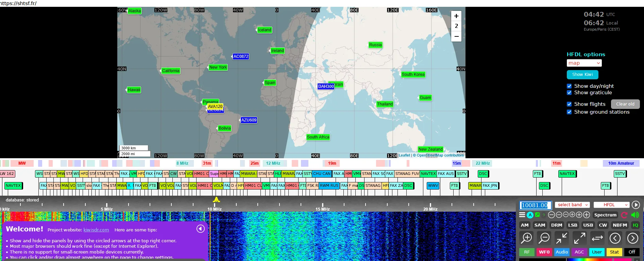Click the Show Kiwi button
The width and height of the screenshot is (644, 261).
[x=582, y=75]
